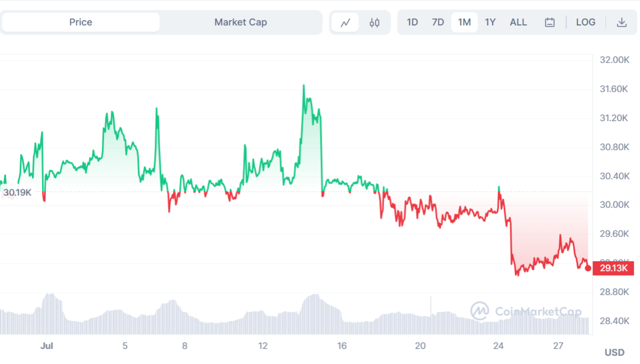The image size is (640, 364).
Task: Select the 1Y time range
Action: pyautogui.click(x=490, y=22)
